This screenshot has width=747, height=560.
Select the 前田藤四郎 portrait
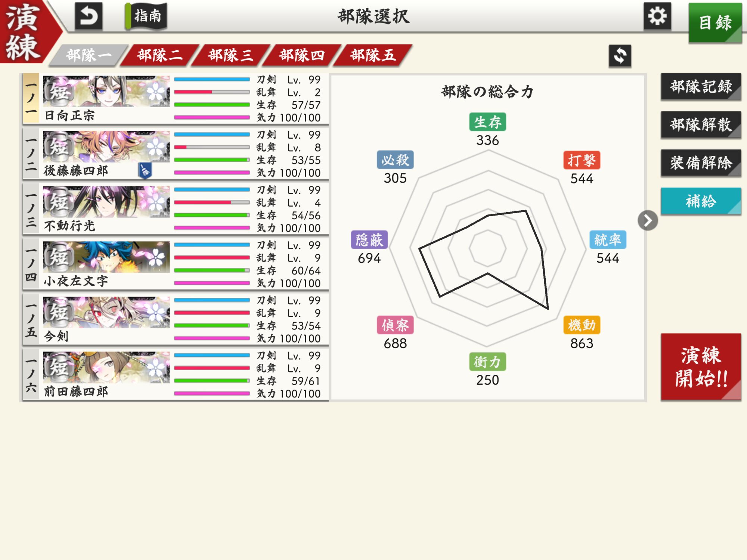106,367
